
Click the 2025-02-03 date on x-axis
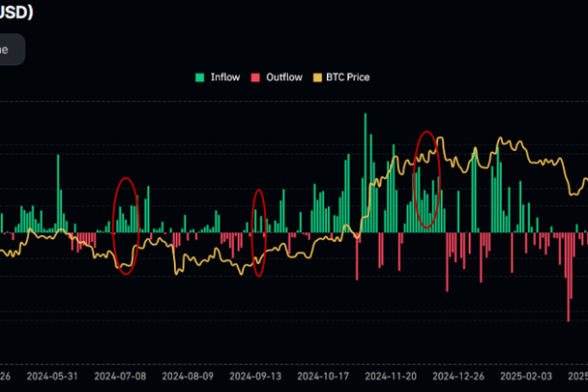(531, 377)
